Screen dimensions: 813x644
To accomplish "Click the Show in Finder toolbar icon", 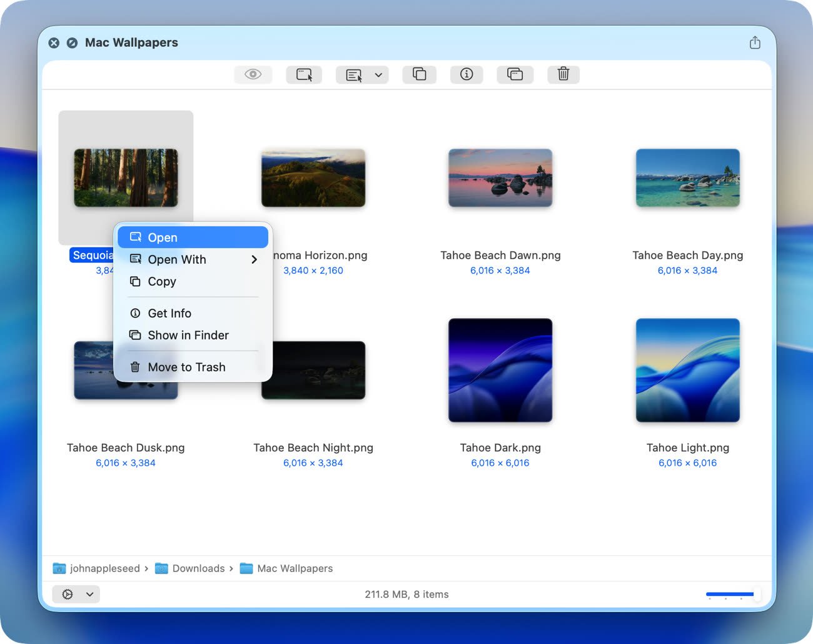I will [515, 74].
